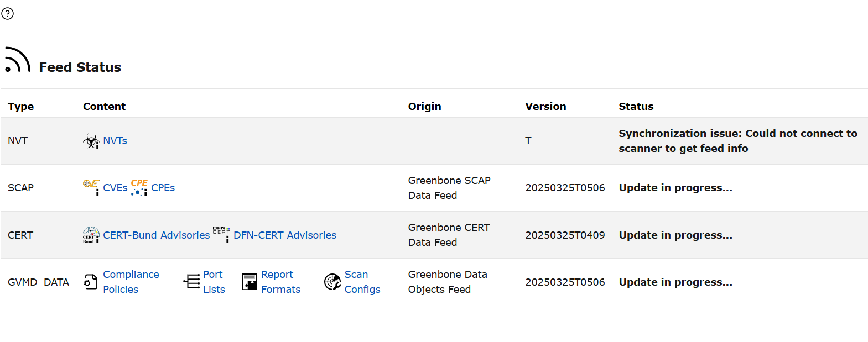
Task: Click the CVE icon in SCAP row
Action: click(x=91, y=187)
